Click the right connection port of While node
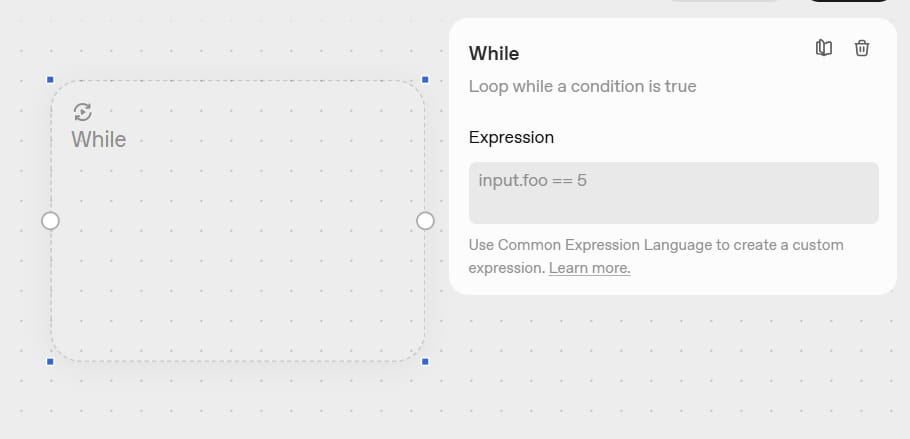Screen dimensions: 910x439 [425, 220]
